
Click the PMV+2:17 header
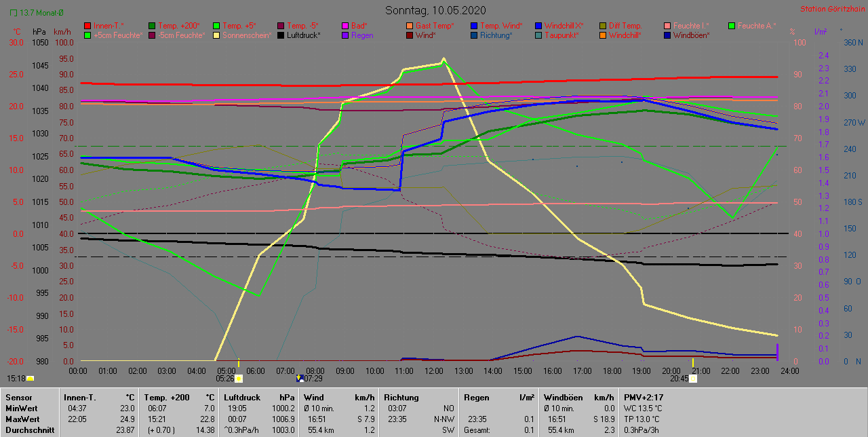pos(644,397)
